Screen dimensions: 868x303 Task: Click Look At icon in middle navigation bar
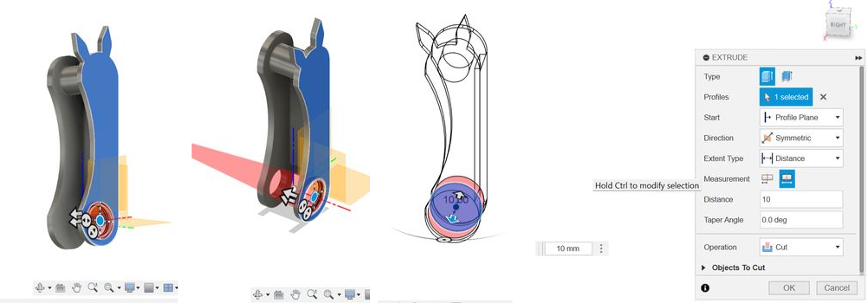tap(279, 295)
